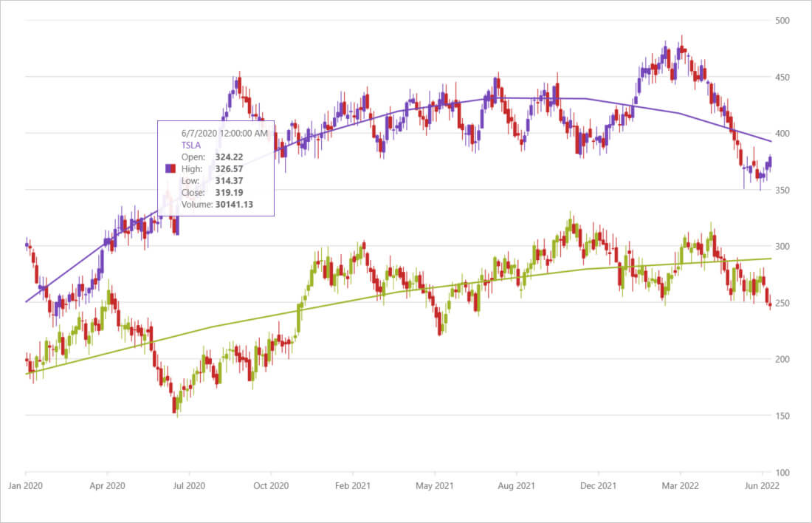Viewport: 812px width, 523px height.
Task: Pick the Feb 2021 x-axis label
Action: point(353,486)
